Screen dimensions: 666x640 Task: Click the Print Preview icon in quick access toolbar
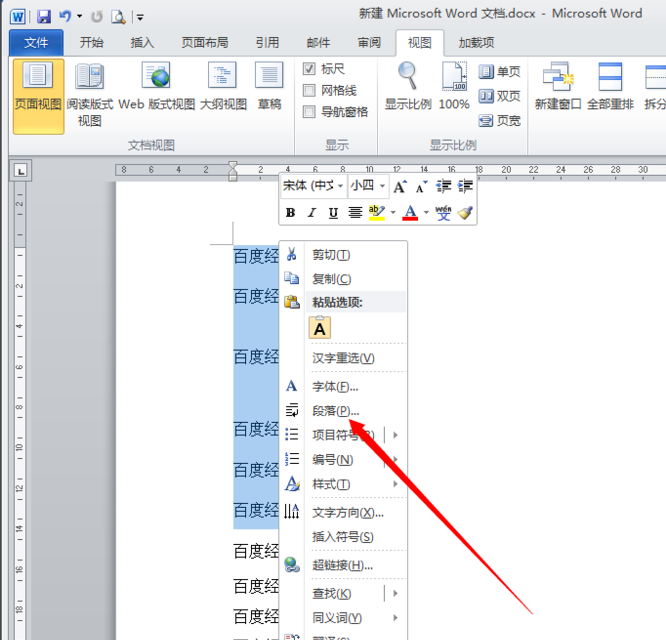click(118, 17)
